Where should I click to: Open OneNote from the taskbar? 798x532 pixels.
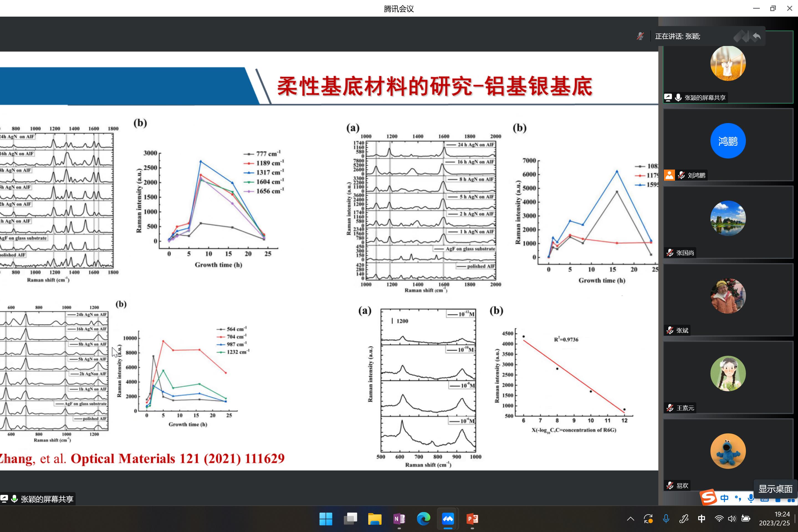(x=399, y=519)
